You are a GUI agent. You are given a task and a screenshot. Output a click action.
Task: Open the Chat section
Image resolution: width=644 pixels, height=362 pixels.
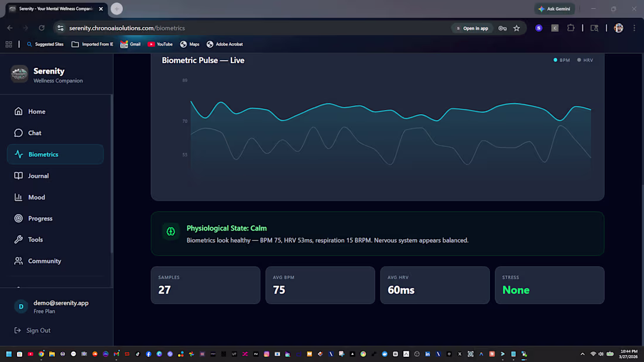click(x=55, y=133)
